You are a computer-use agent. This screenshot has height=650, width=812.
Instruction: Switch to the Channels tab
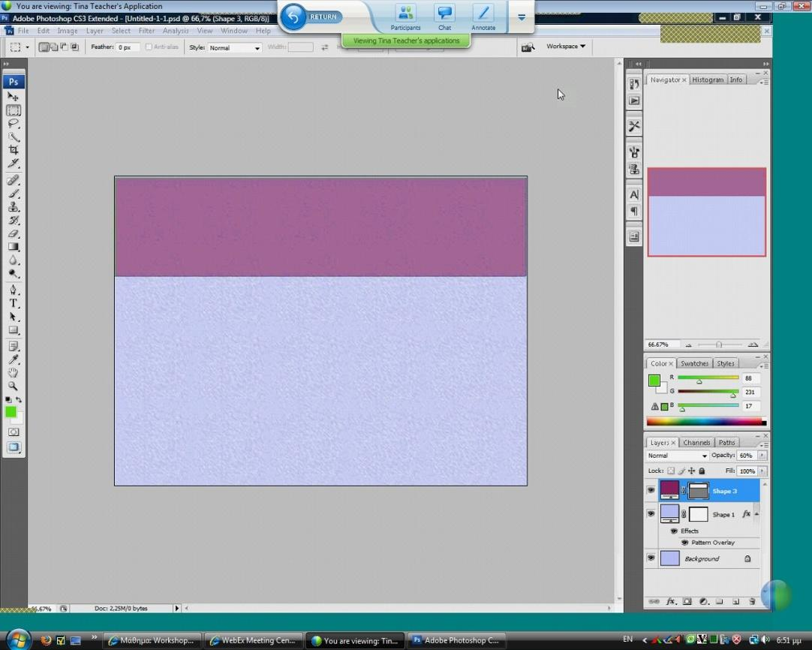pyautogui.click(x=696, y=442)
